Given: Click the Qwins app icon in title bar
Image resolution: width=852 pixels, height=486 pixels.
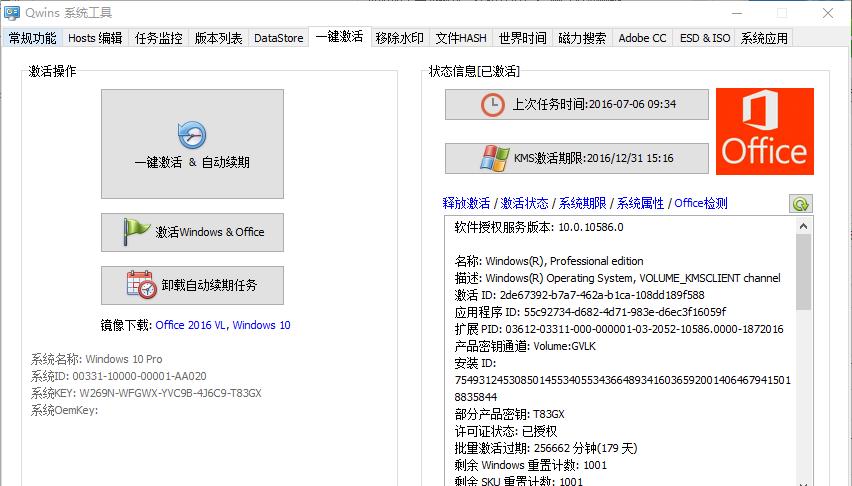Looking at the screenshot, I should 11,13.
